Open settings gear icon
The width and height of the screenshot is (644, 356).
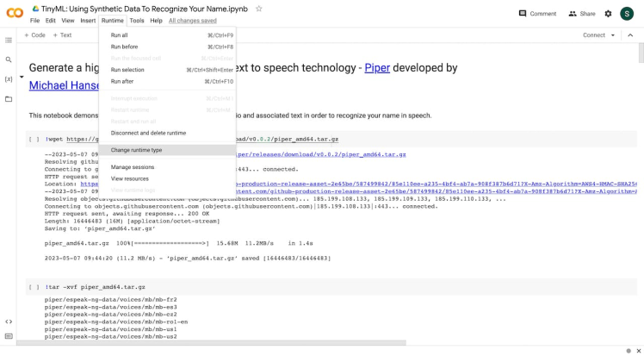pyautogui.click(x=608, y=14)
